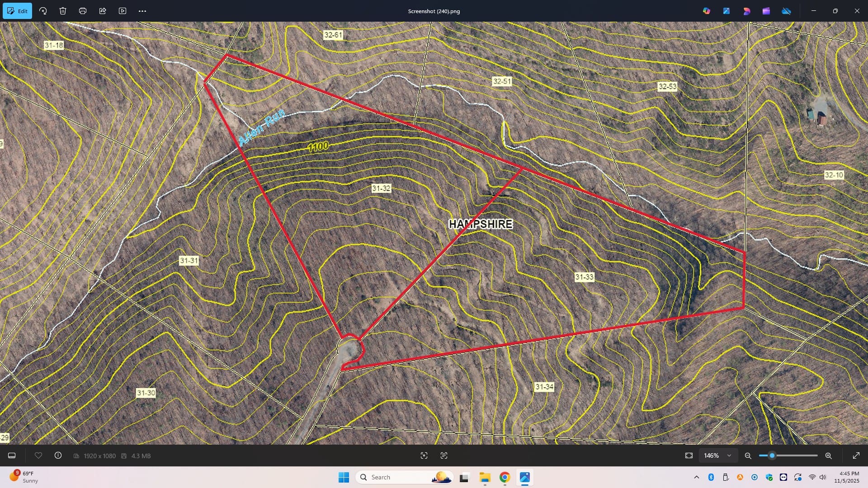Expand the system tray hidden icons chevron
The width and height of the screenshot is (868, 488).
click(x=697, y=477)
